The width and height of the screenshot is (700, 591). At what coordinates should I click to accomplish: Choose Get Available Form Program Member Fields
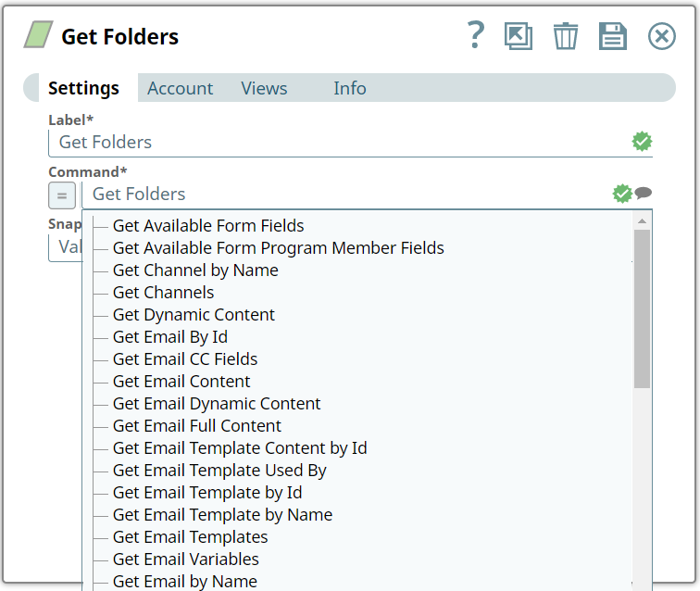tap(278, 248)
